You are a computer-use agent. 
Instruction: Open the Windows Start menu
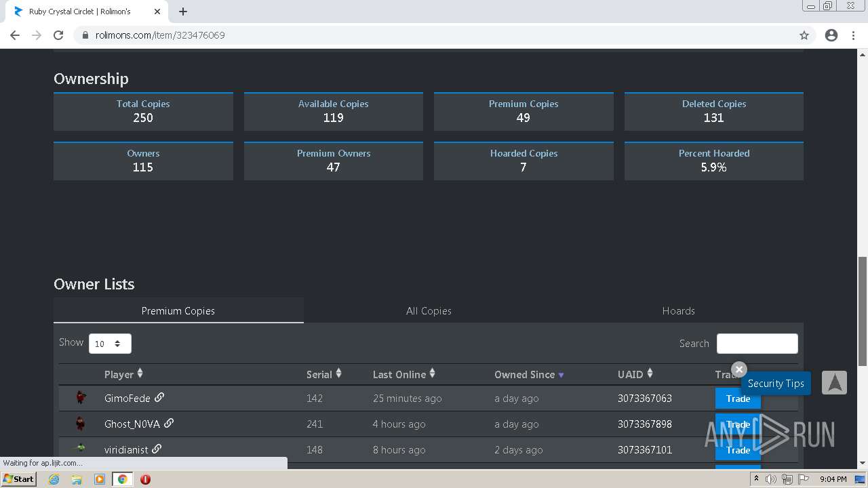18,479
